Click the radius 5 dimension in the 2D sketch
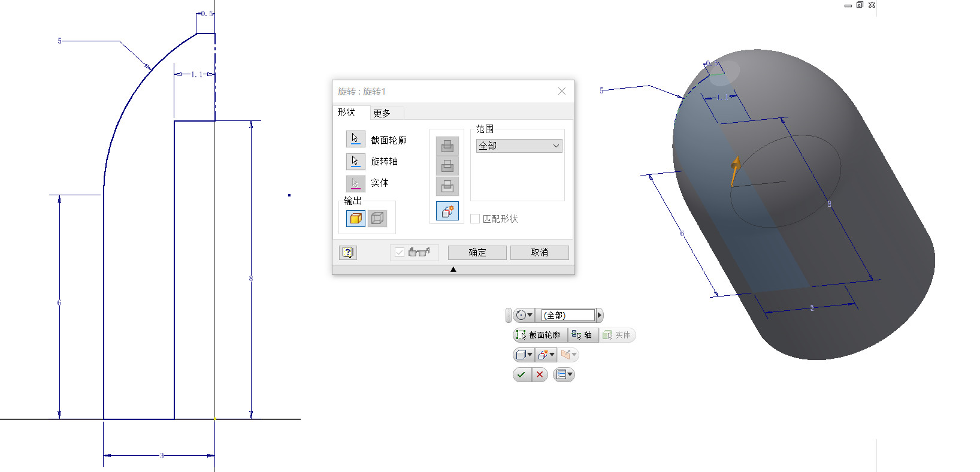Screen dimensions: 980x472 (59, 41)
